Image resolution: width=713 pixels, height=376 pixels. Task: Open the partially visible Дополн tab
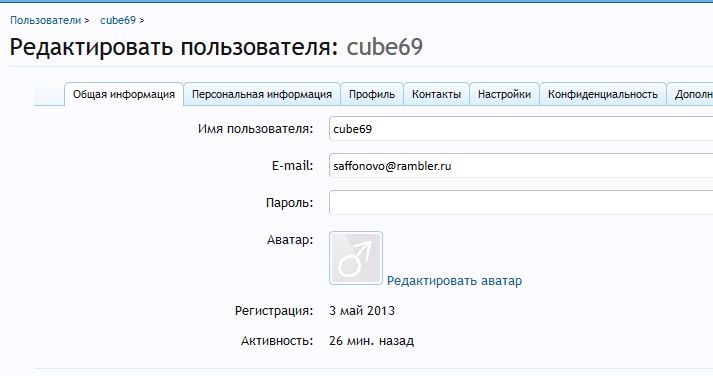(x=690, y=94)
